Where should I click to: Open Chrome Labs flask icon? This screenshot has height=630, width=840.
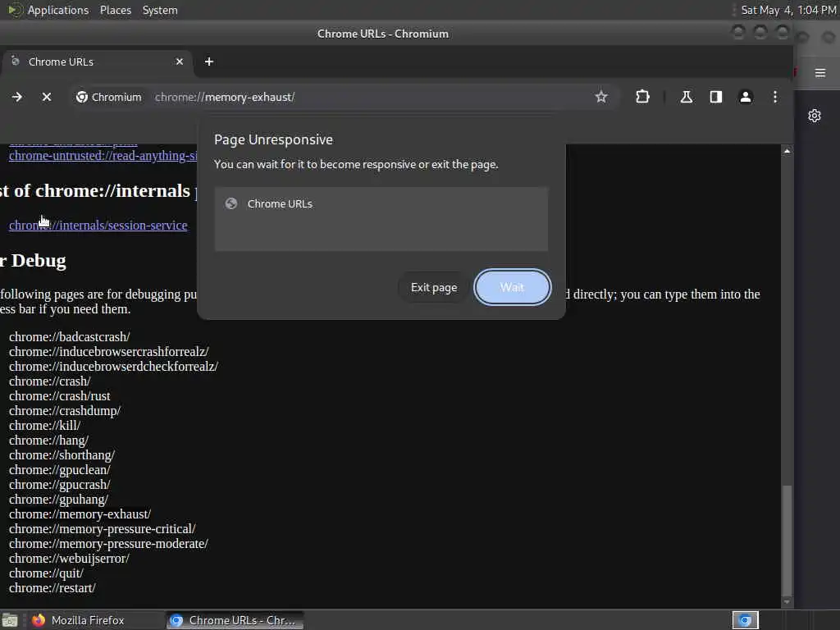687,97
